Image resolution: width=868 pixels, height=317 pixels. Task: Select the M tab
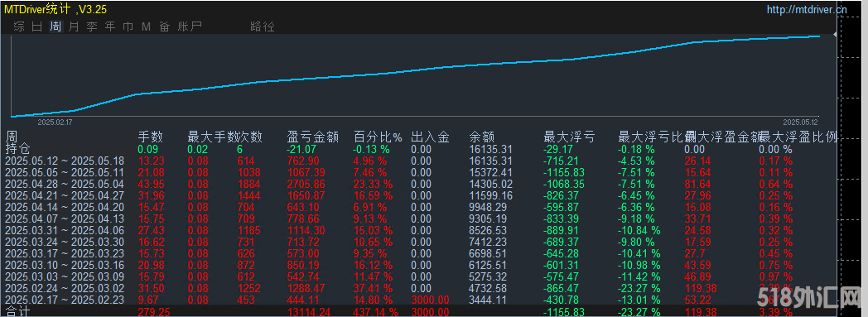coord(146,26)
